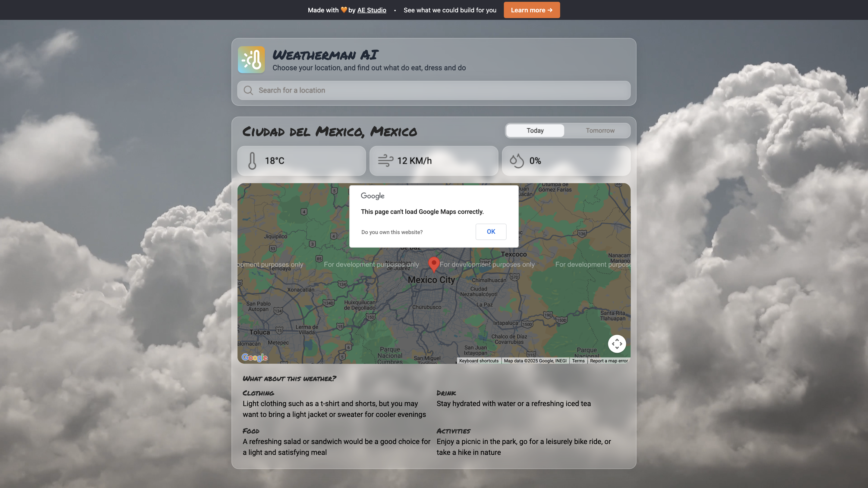Click the wind speed icon
The width and height of the screenshot is (868, 488).
(385, 161)
